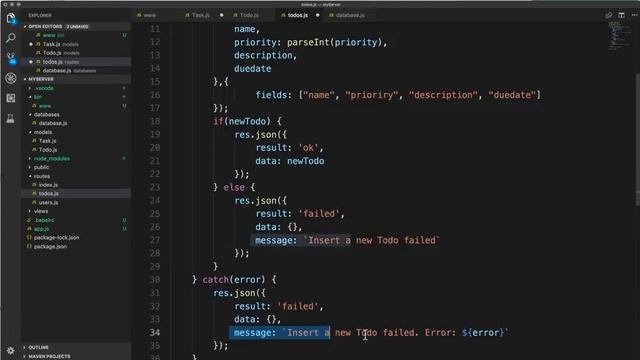Open the editor More Actions ellipsis
Screen dimensions: 640x360
634,15
